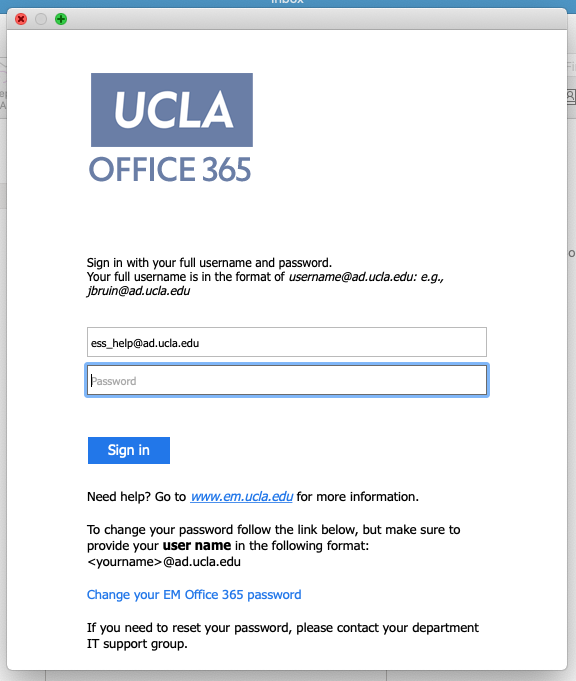
Task: Close the sign-in window with red button
Action: click(x=21, y=19)
